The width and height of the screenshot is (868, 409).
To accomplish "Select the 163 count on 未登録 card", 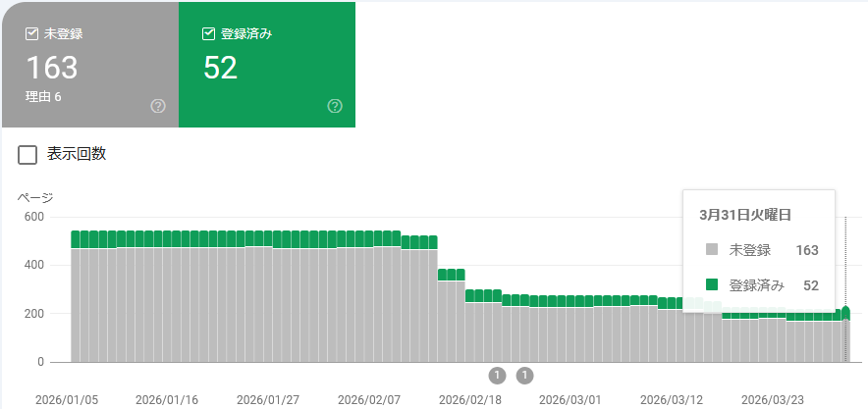I will [x=51, y=69].
